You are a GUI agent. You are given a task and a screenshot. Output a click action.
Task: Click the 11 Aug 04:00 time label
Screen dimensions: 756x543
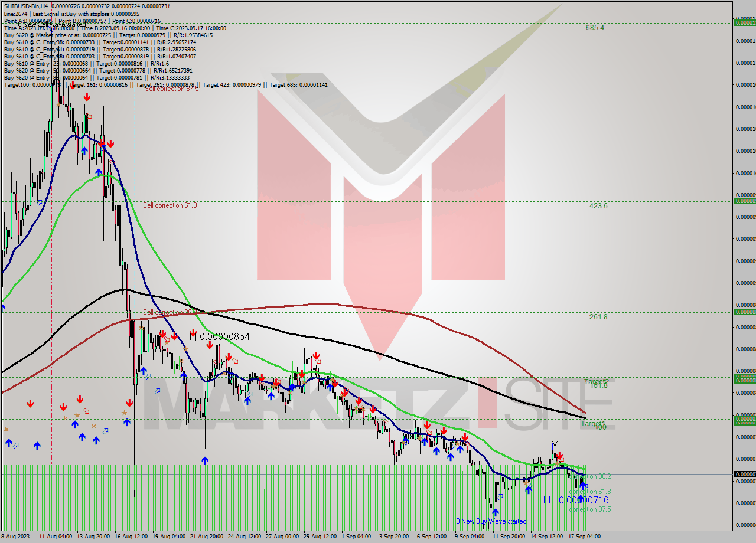click(56, 536)
